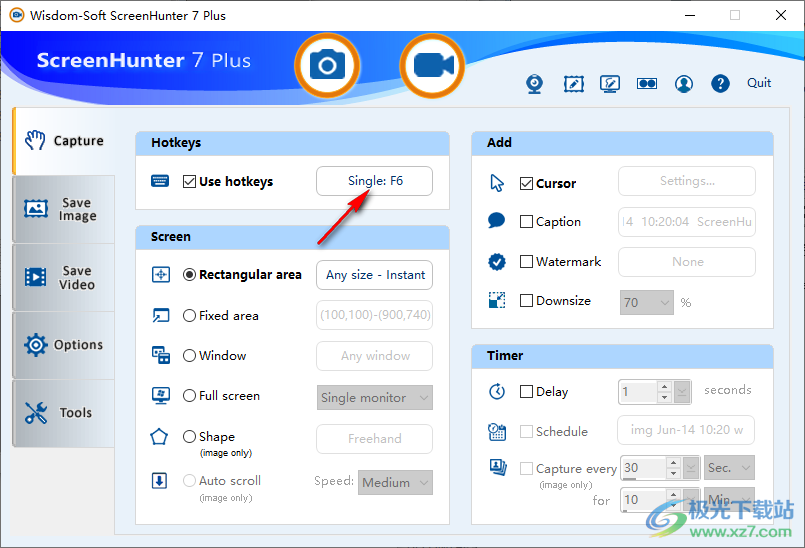Open the Sec. unit dropdown

(x=729, y=467)
